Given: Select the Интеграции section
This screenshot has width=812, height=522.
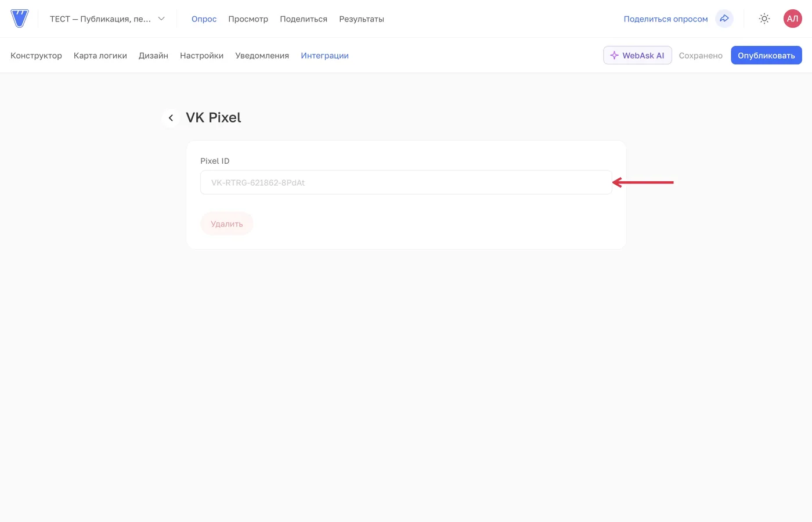Looking at the screenshot, I should click(x=324, y=56).
